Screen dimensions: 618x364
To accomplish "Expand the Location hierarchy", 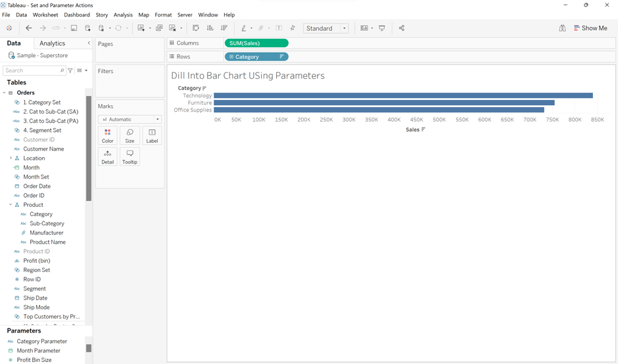I will pyautogui.click(x=11, y=158).
